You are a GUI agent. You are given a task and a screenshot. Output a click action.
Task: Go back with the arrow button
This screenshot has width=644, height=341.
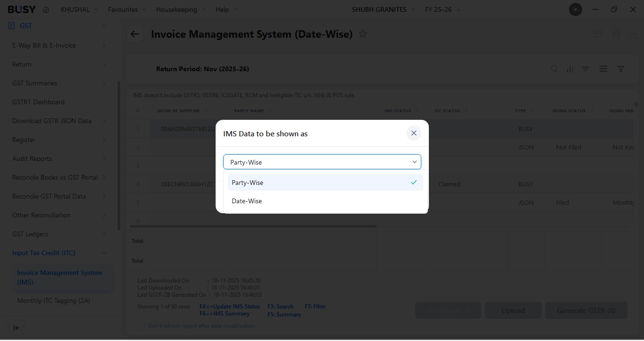[135, 34]
